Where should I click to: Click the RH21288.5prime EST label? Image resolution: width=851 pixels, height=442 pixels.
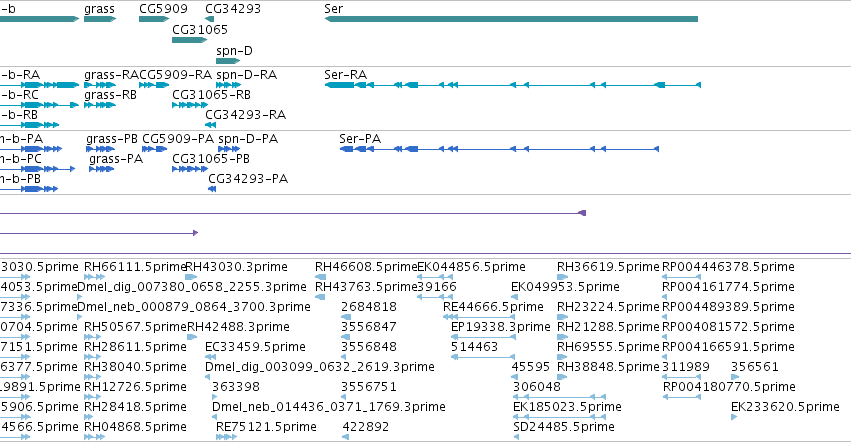(608, 326)
